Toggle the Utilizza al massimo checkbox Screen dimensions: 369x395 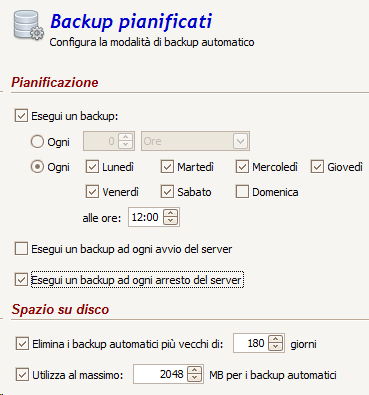click(x=22, y=375)
